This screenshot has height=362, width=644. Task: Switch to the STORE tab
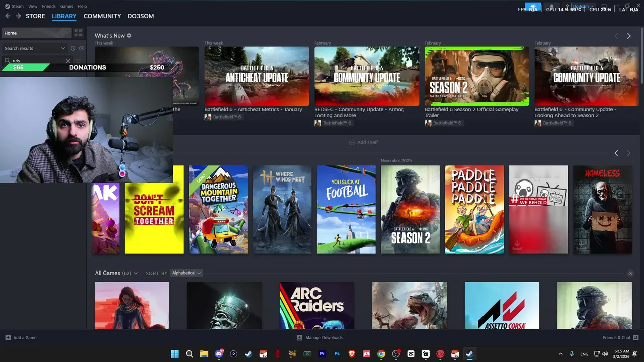[x=35, y=16]
